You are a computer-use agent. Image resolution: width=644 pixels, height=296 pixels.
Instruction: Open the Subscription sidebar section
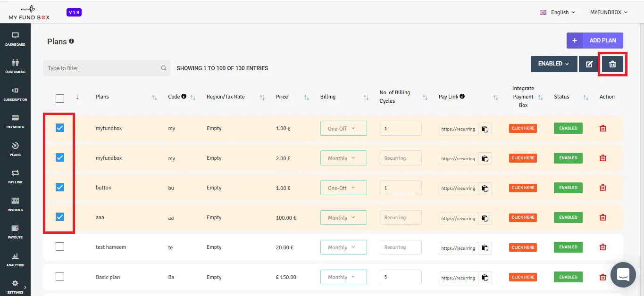(15, 94)
